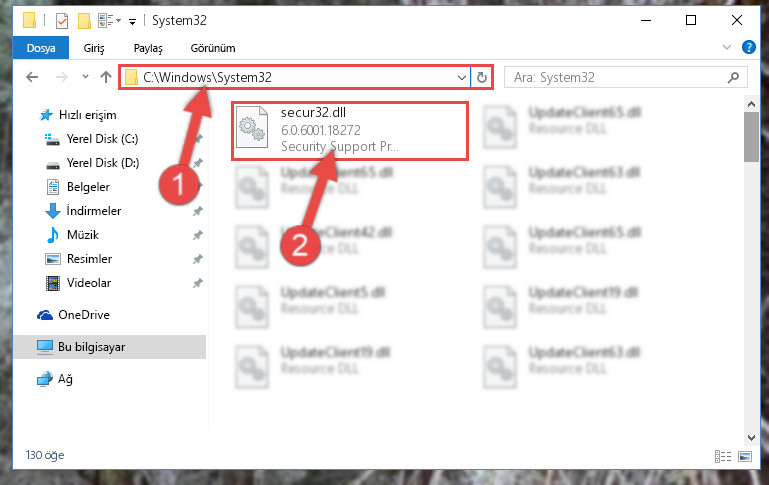Click the search magnifier icon
Screen dimensions: 769x485
[733, 77]
